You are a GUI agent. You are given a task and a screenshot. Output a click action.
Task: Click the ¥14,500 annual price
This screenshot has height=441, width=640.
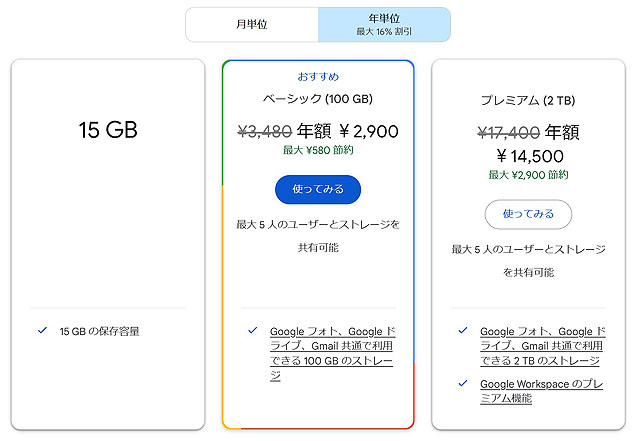click(x=529, y=156)
